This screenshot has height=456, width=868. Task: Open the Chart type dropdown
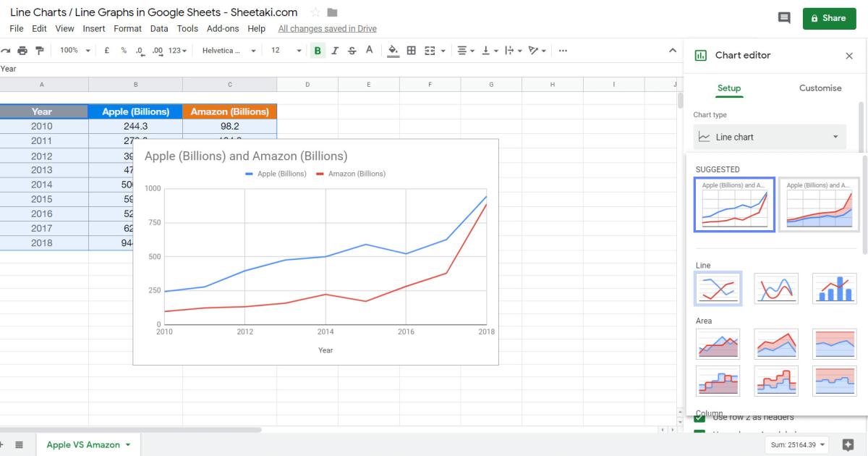[x=769, y=137]
